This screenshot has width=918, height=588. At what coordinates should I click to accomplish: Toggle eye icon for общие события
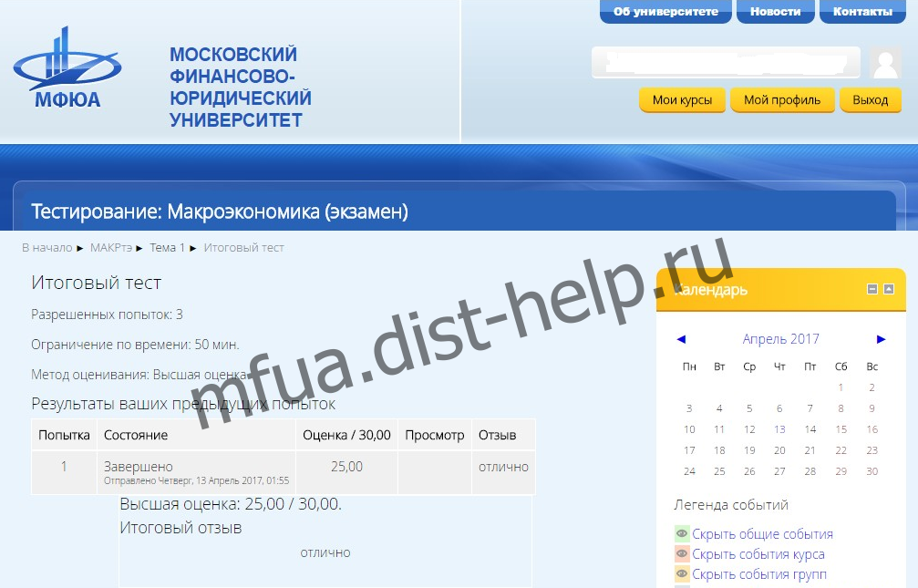click(x=682, y=533)
